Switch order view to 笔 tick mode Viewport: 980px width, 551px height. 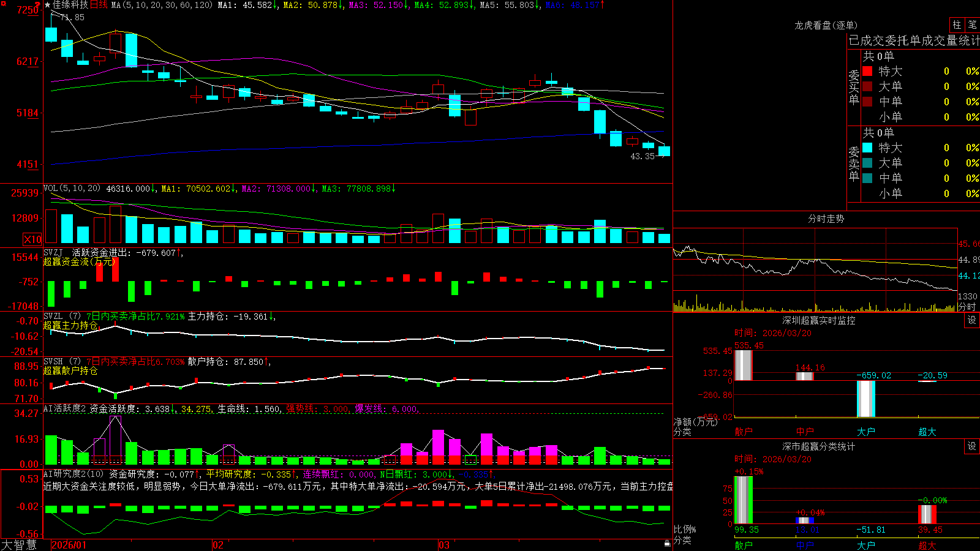(972, 25)
